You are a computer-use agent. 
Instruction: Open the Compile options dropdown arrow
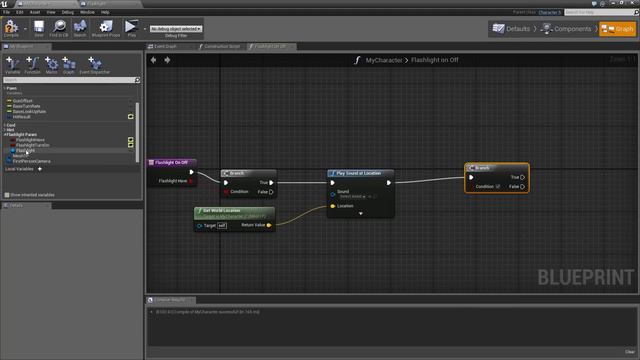point(25,29)
